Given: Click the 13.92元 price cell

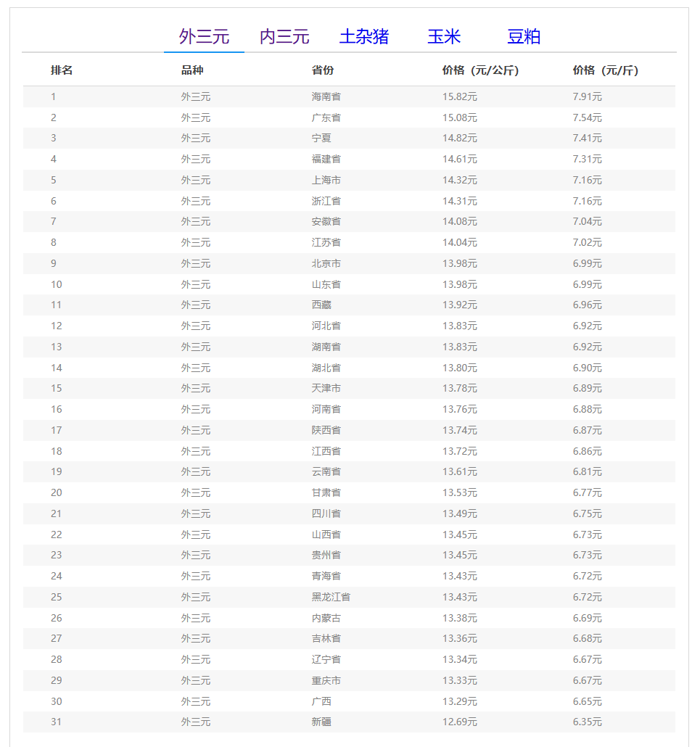Looking at the screenshot, I should [x=460, y=305].
